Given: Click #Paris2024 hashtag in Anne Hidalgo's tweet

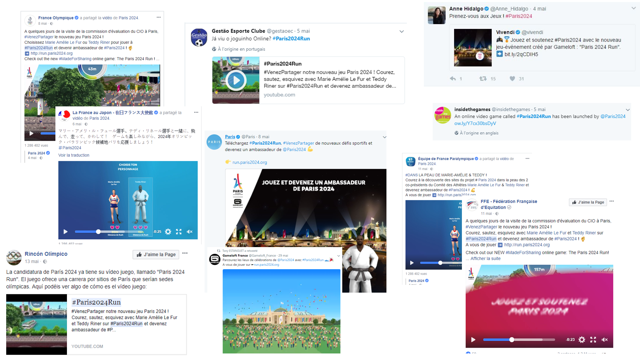Looking at the screenshot, I should (x=519, y=16).
